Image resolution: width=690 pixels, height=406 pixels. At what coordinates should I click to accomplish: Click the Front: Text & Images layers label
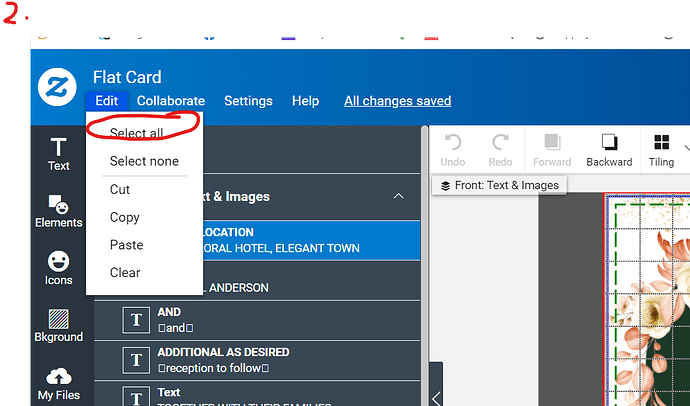[499, 186]
